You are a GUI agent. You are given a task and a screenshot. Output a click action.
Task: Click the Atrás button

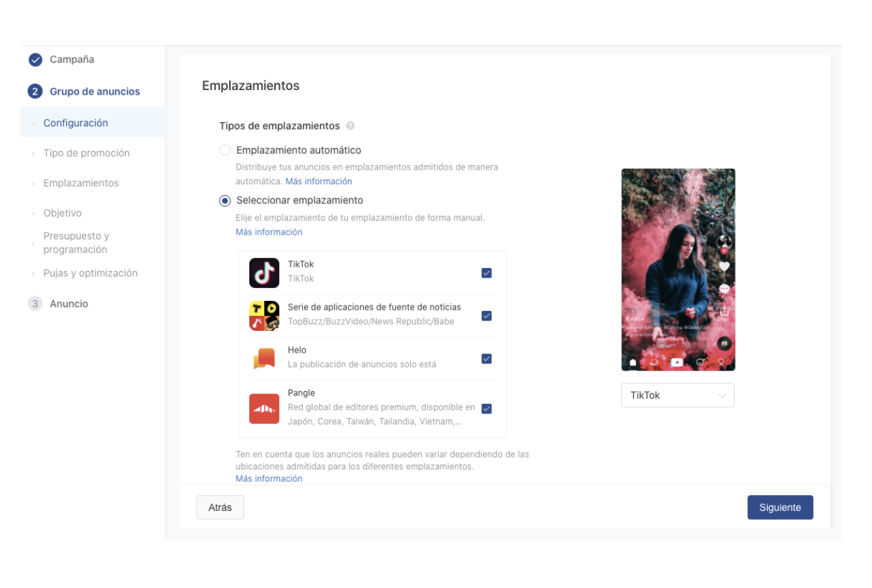[x=220, y=508]
